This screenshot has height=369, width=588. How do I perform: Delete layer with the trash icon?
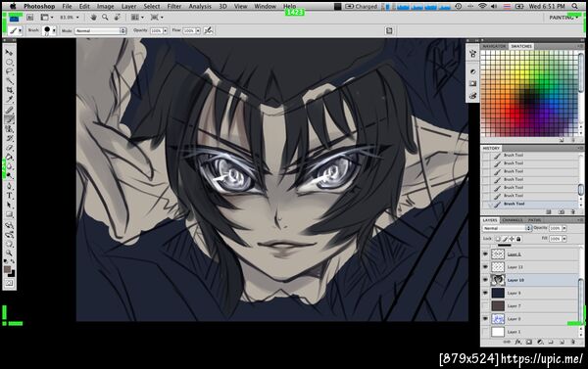click(572, 342)
